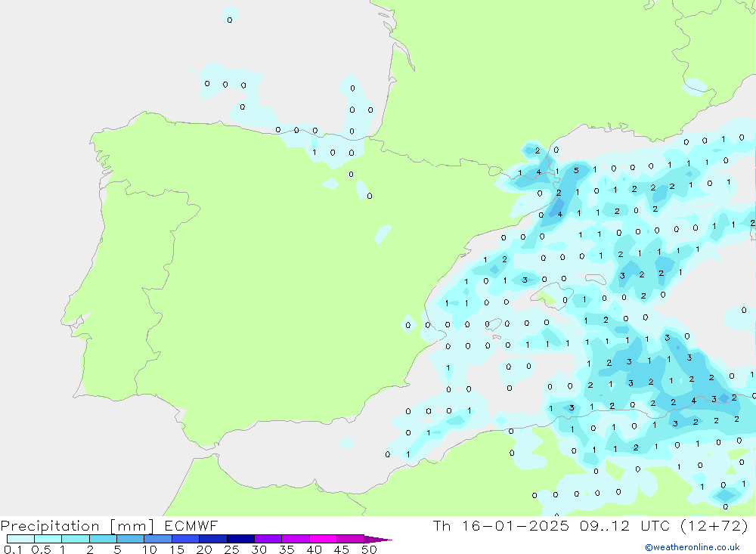The height and width of the screenshot is (554, 756).
Task: Select the 20–25 mm legend color swatch
Action: 212,539
